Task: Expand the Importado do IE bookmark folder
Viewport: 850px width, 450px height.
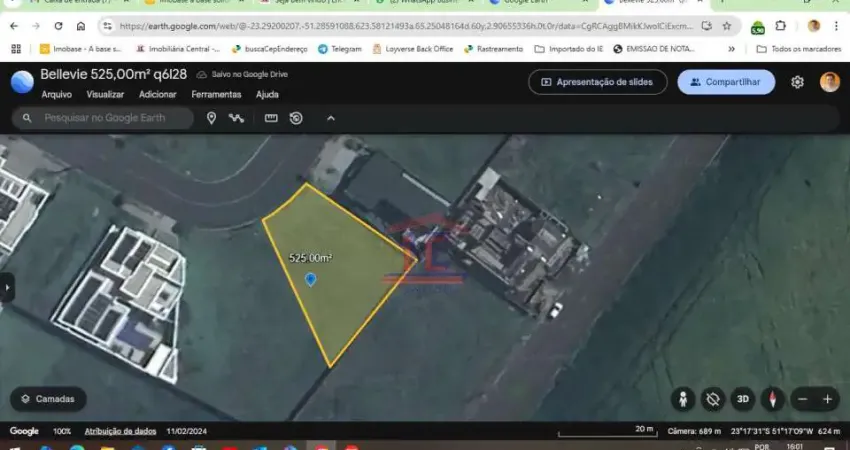Action: tap(569, 49)
